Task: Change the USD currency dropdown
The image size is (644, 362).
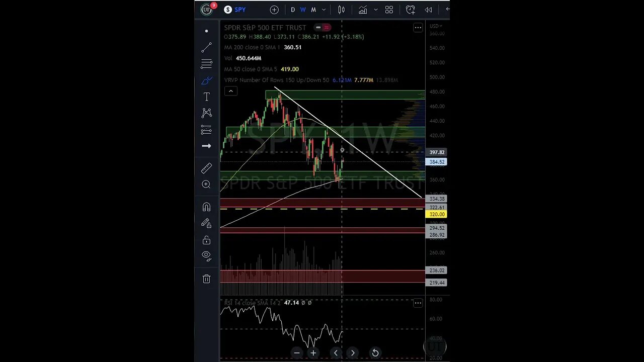Action: 435,26
